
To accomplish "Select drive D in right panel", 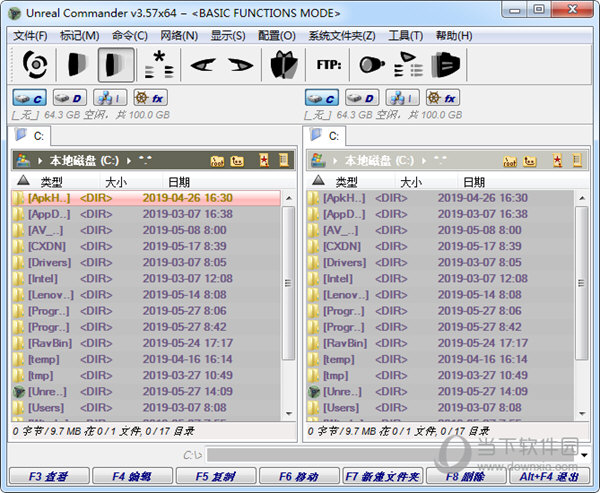I will tap(362, 98).
